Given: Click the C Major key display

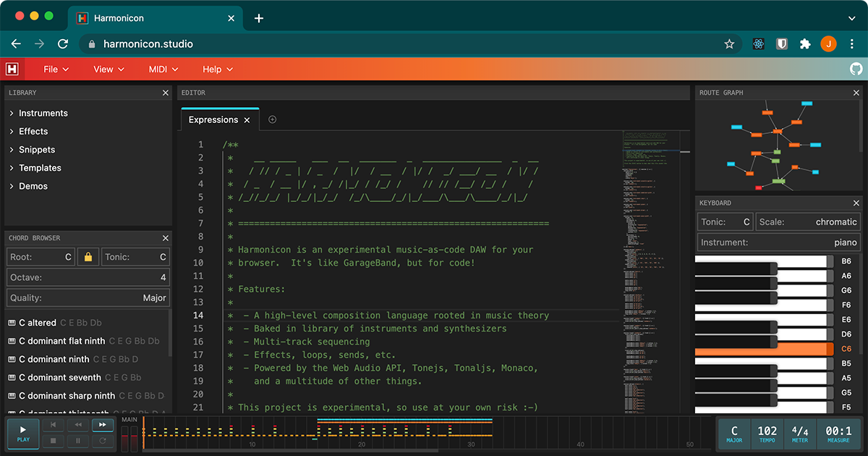Looking at the screenshot, I should (735, 433).
